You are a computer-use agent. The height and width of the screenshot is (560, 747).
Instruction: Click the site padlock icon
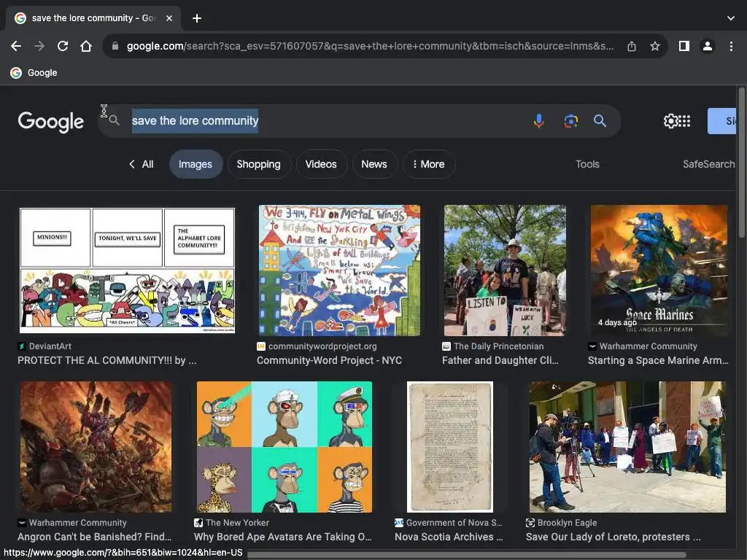(x=115, y=46)
